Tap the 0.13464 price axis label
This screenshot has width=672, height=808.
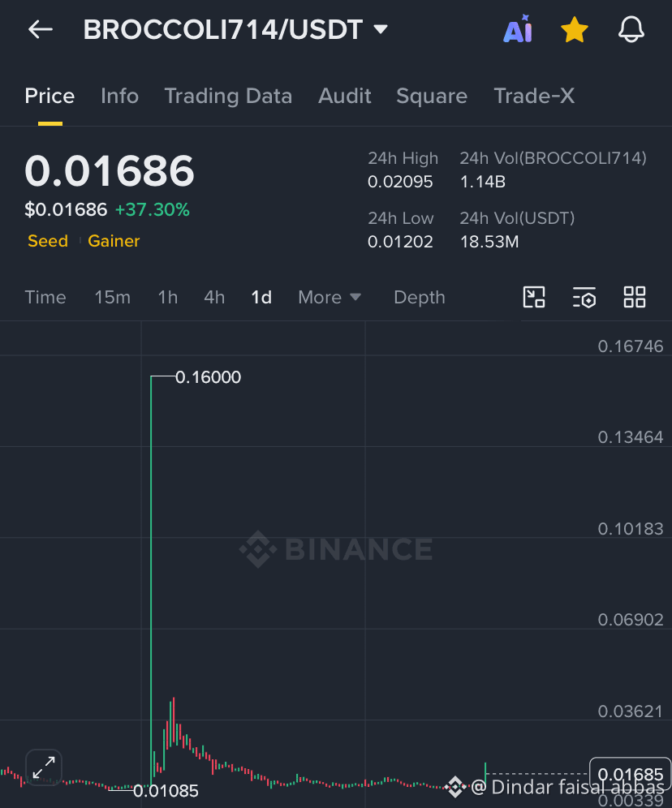tap(631, 437)
